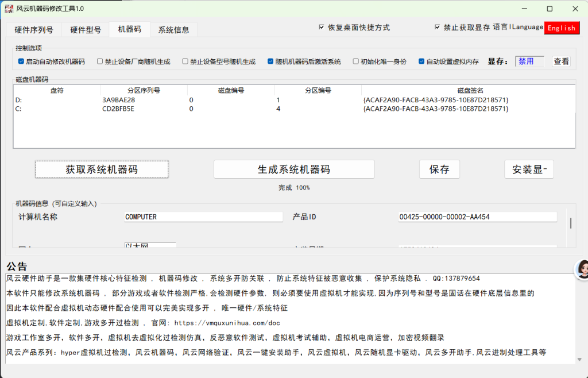This screenshot has width=588, height=378.
Task: Click the 获取系统机器码 button
Action: [101, 169]
